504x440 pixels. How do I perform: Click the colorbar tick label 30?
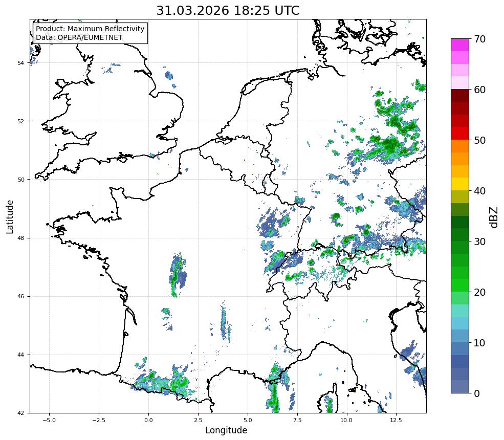(x=479, y=241)
